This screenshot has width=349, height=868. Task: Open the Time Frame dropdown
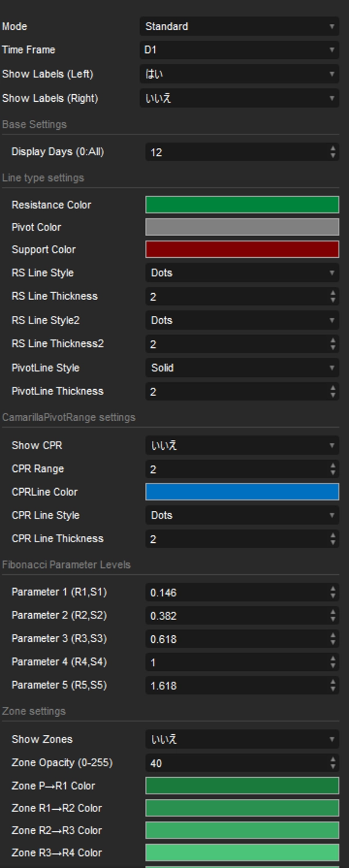pos(240,50)
